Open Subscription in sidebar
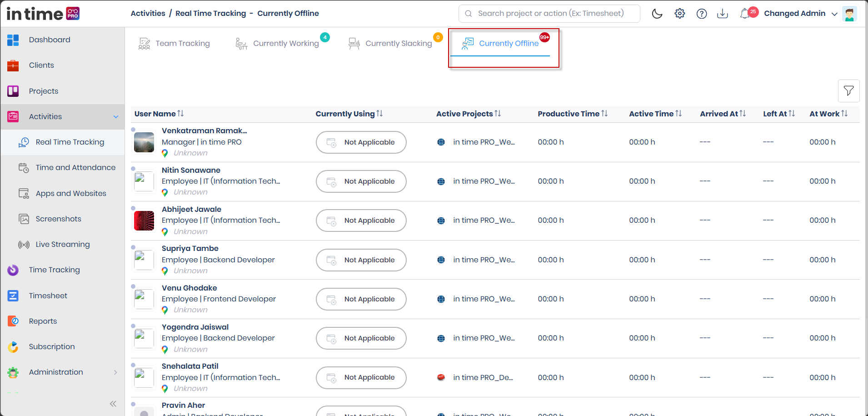This screenshot has width=868, height=416. pos(63,346)
